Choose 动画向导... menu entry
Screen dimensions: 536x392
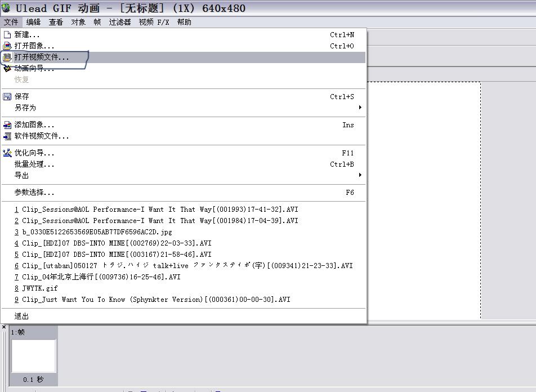[x=184, y=68]
